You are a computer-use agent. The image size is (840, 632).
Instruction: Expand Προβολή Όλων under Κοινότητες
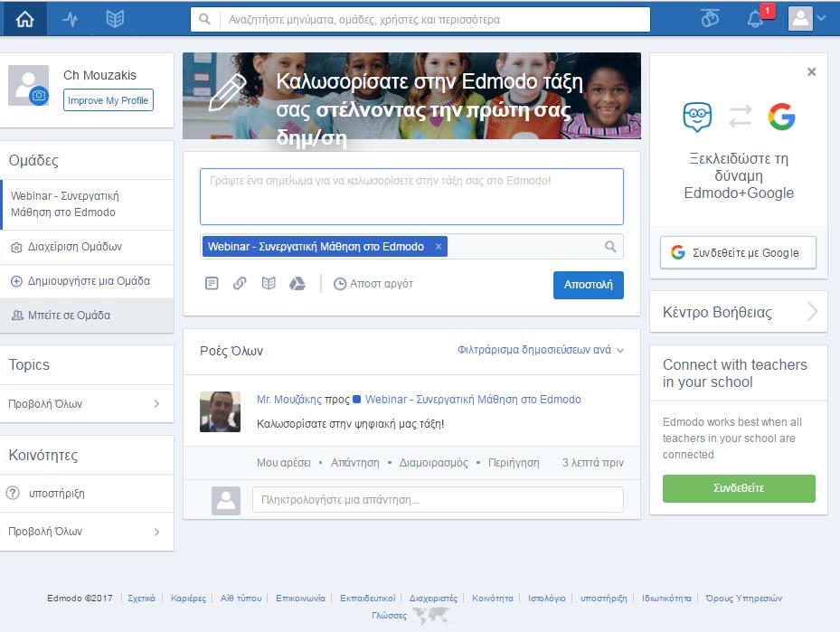point(87,532)
